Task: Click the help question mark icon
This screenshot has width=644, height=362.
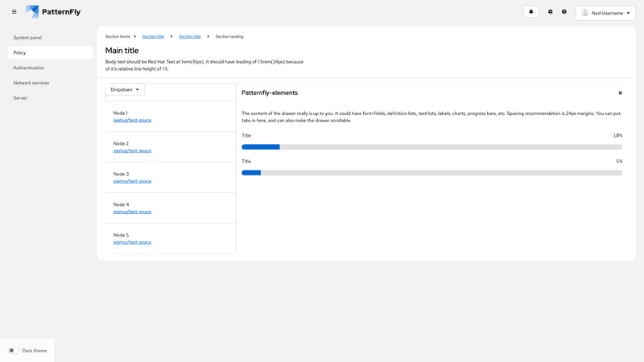Action: tap(564, 12)
